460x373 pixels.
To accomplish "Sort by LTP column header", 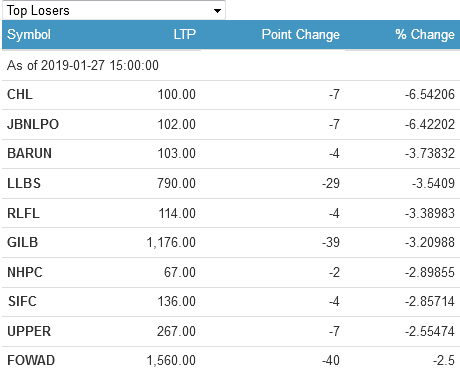I will tap(184, 35).
